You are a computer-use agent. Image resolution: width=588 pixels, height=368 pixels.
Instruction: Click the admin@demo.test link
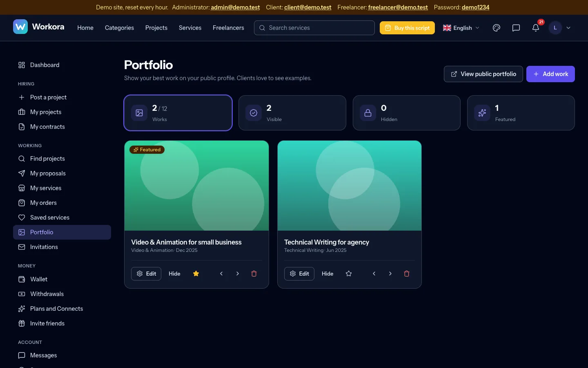click(235, 7)
